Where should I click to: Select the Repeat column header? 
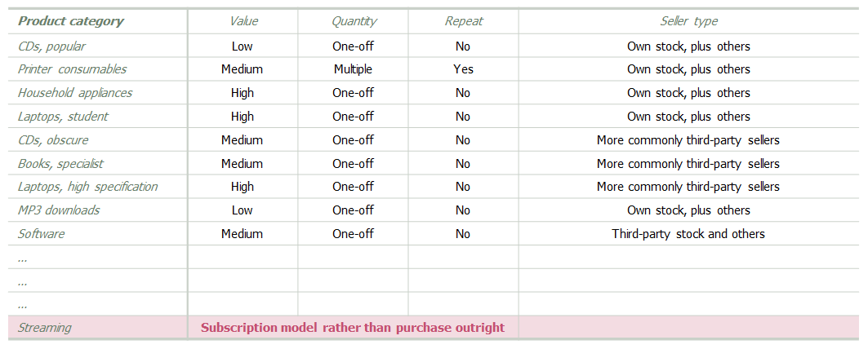click(x=463, y=21)
